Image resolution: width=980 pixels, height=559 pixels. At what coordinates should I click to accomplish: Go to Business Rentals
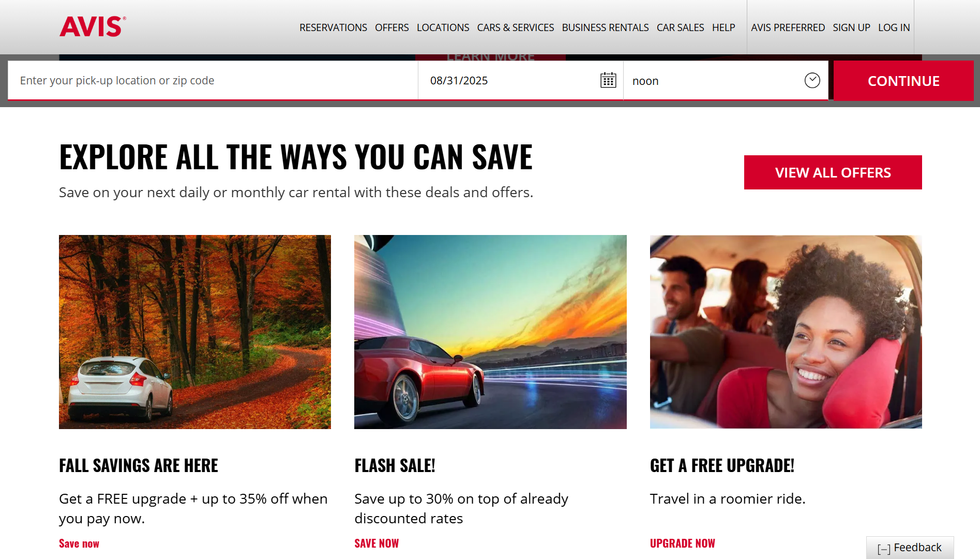coord(605,27)
